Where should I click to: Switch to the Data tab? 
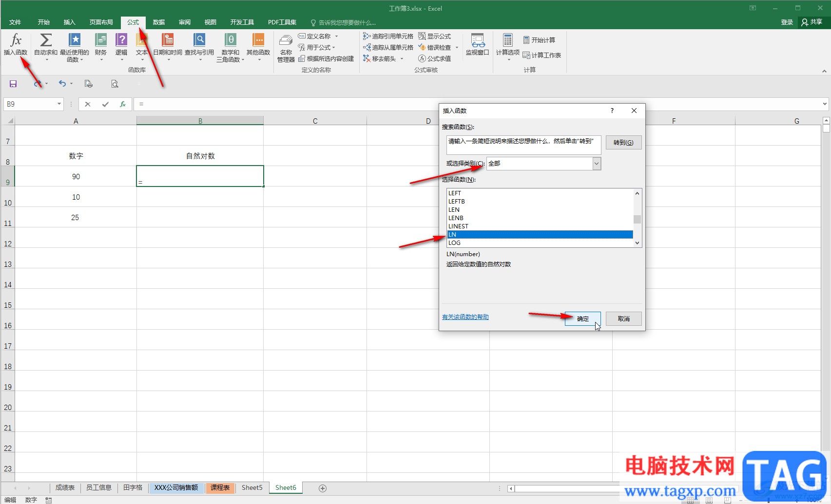(159, 22)
